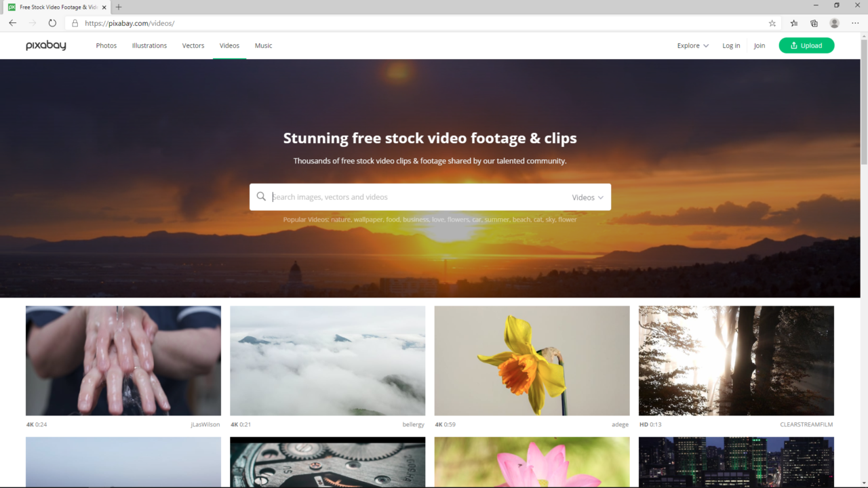Open the Explore dropdown
This screenshot has width=868, height=488.
click(x=692, y=45)
